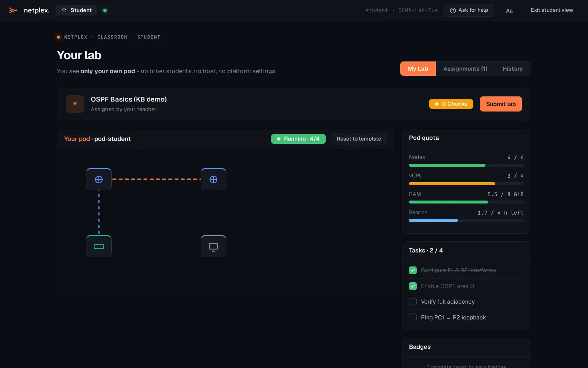Click the 1.7 / 4 h left value

(501, 213)
